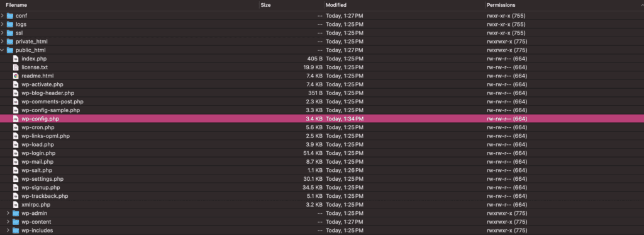
Task: Collapse the public_html folder
Action: (x=3, y=50)
